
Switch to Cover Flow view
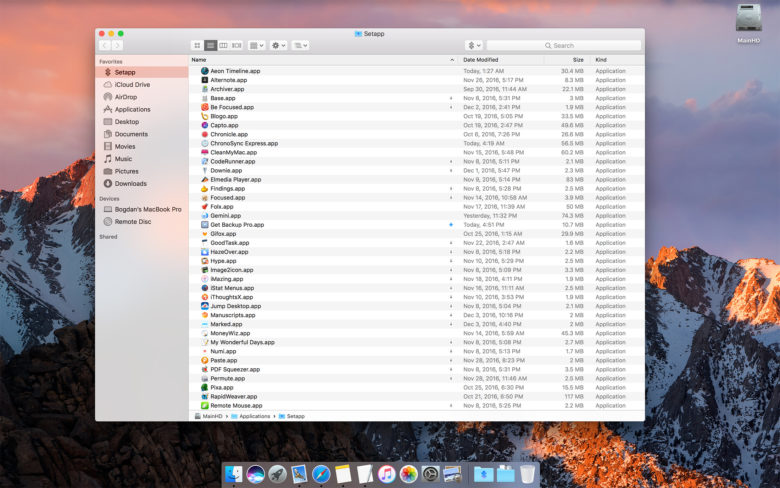tap(237, 45)
